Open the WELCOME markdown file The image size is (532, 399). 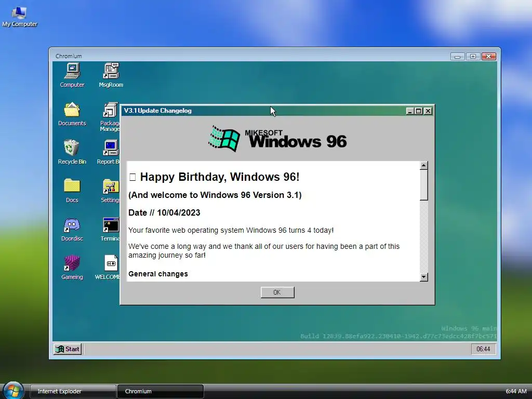point(108,268)
